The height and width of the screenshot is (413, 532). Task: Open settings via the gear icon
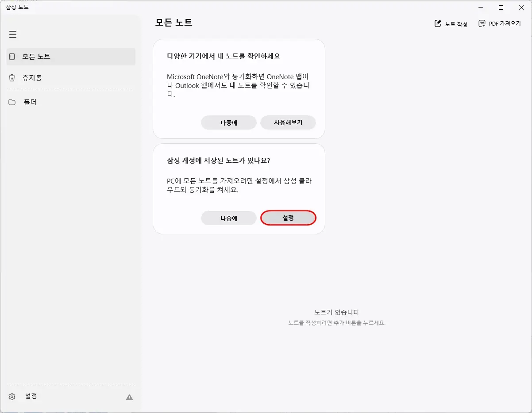pos(11,396)
